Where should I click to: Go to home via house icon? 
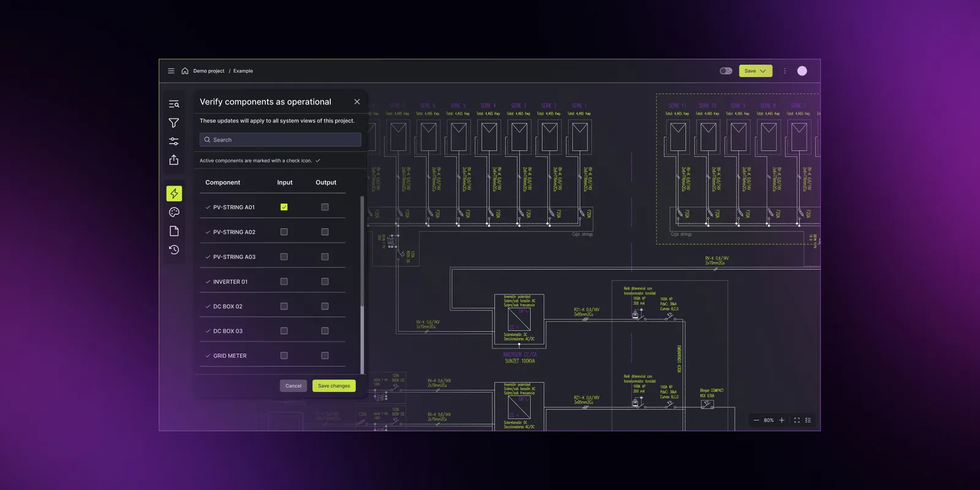[x=185, y=71]
